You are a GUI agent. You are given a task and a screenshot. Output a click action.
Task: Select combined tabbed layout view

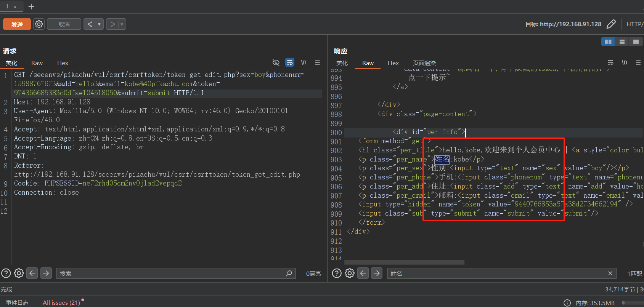click(x=636, y=42)
